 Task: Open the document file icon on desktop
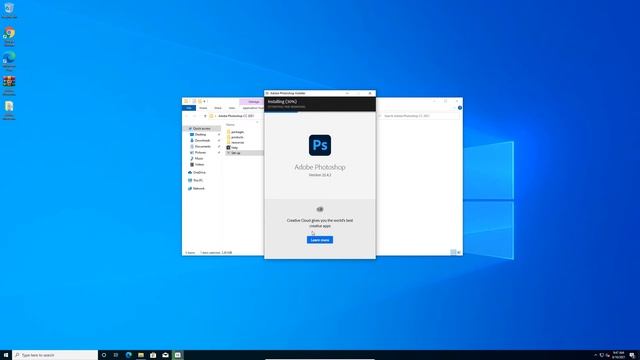pyautogui.click(x=9, y=110)
